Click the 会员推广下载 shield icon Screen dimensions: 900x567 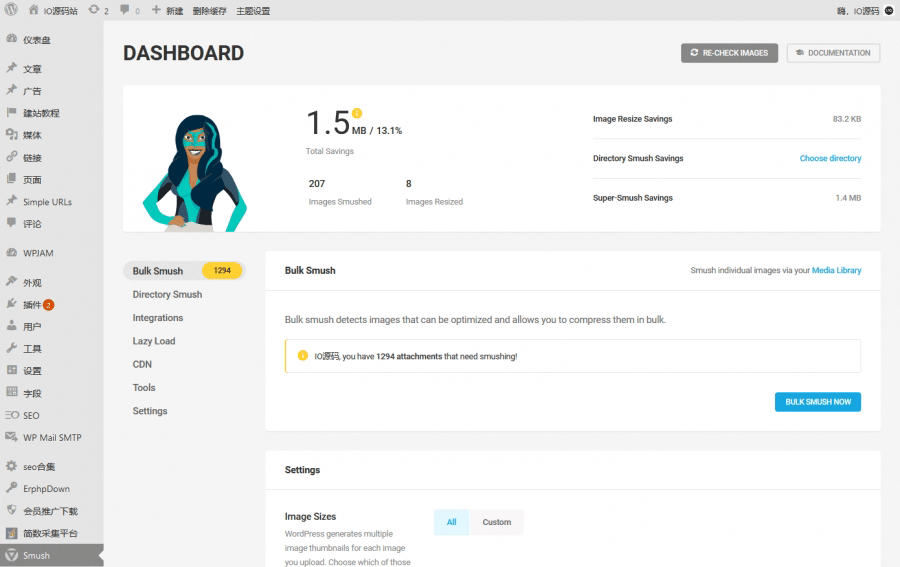coord(11,510)
